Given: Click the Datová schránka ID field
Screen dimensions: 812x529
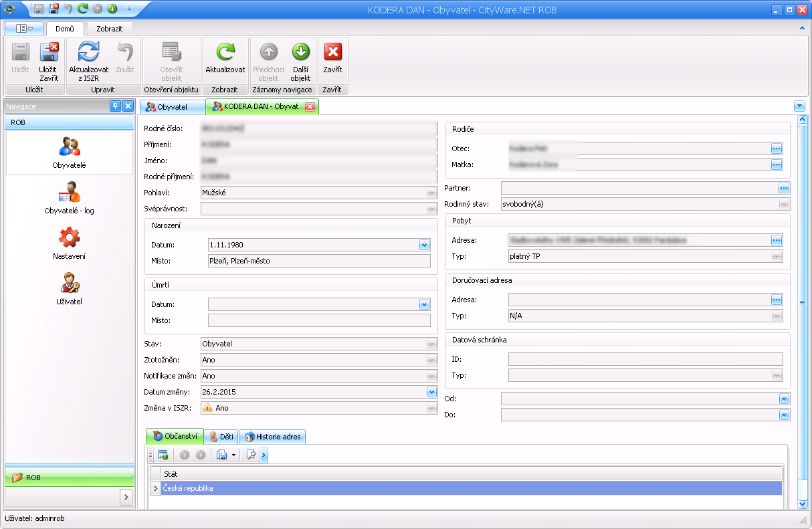Looking at the screenshot, I should click(x=645, y=360).
